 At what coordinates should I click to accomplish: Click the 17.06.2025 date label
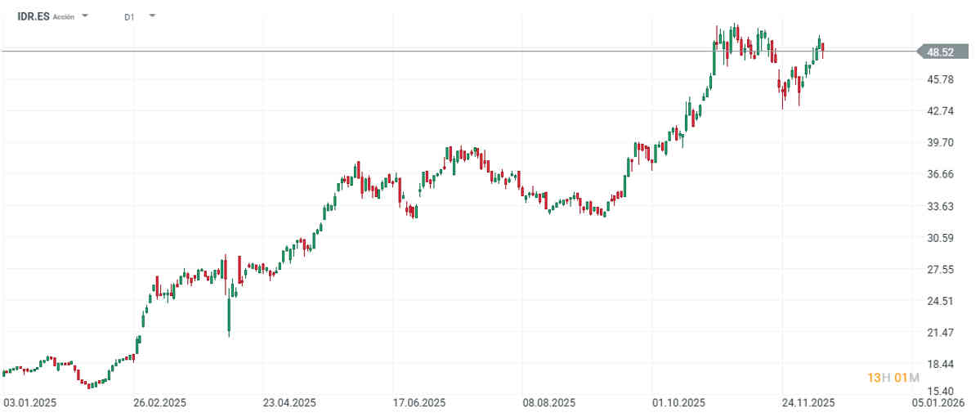pos(418,403)
